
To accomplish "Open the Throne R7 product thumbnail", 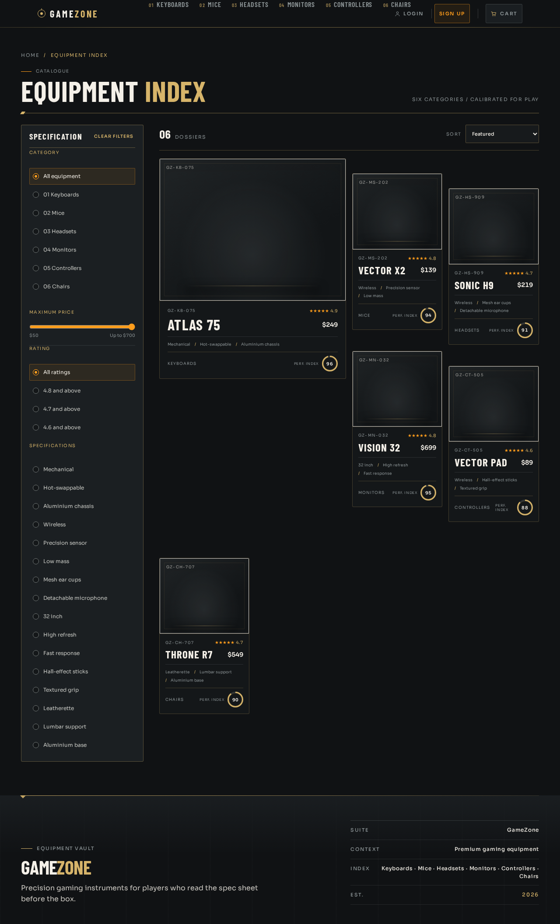I will coord(204,596).
